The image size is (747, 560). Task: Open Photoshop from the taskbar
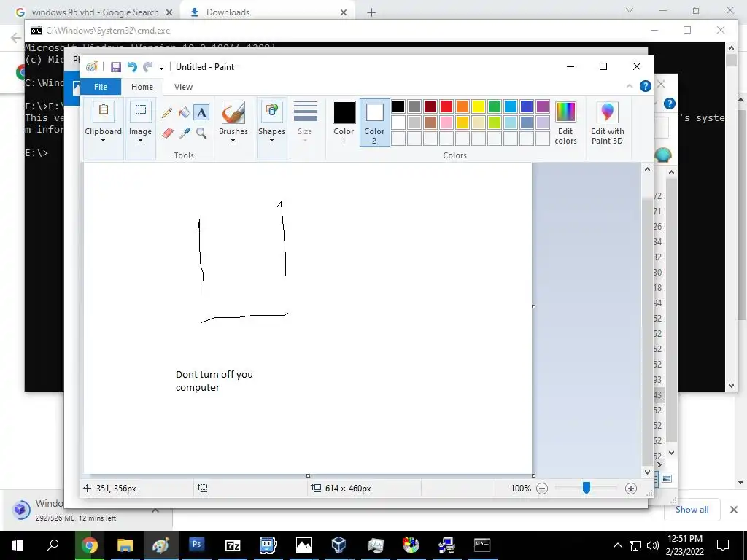click(196, 545)
